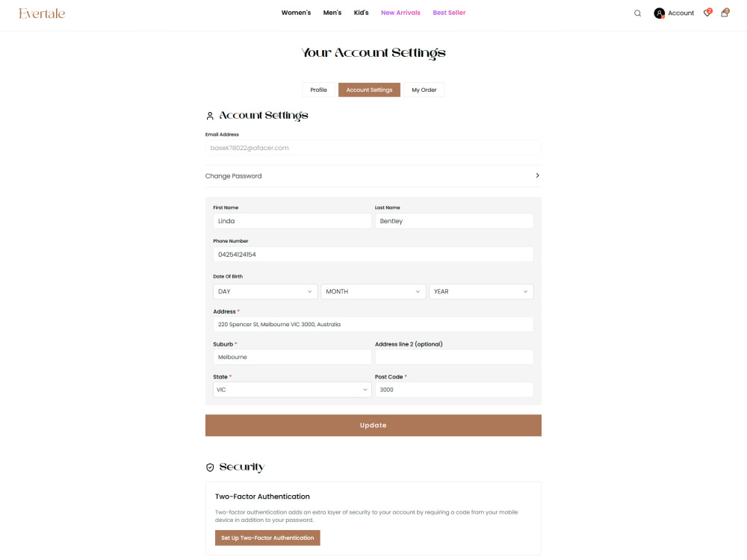
Task: Click person icon beside Account Settings heading
Action: [x=210, y=116]
